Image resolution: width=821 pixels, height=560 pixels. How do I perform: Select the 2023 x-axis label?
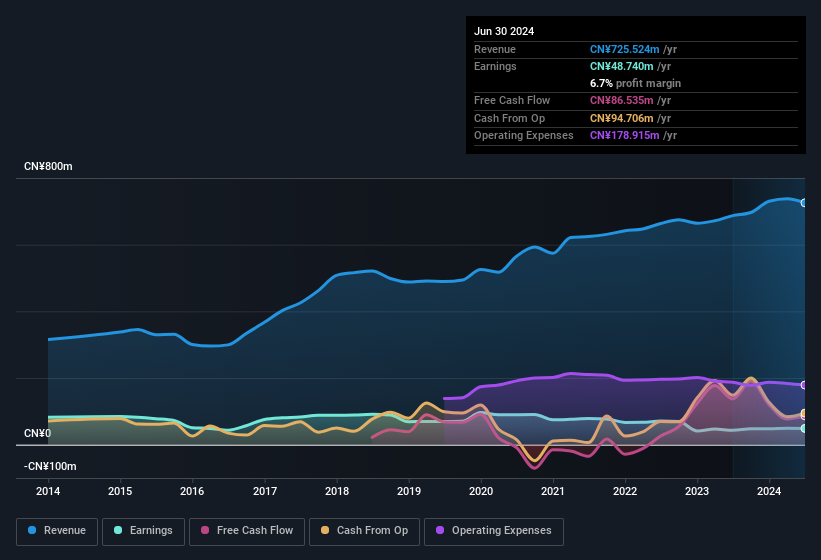tap(697, 491)
